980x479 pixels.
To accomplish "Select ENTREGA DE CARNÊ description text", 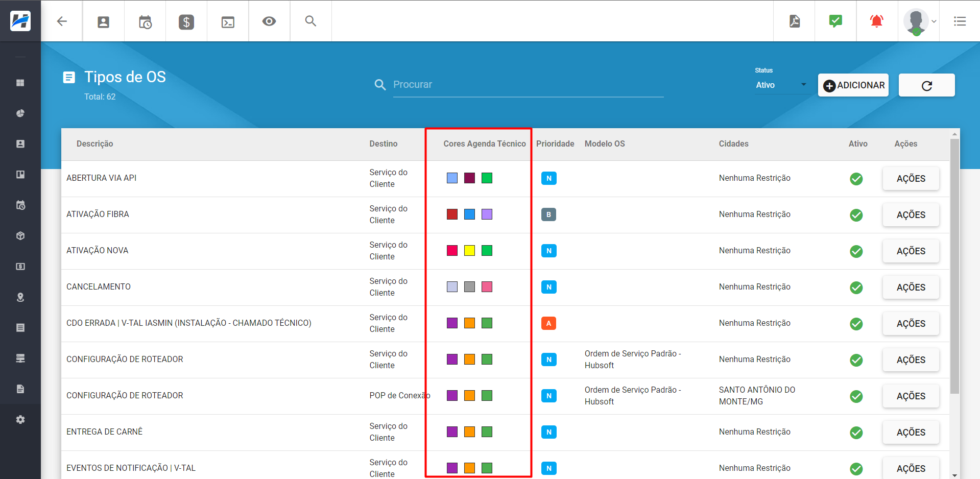I will (x=105, y=432).
